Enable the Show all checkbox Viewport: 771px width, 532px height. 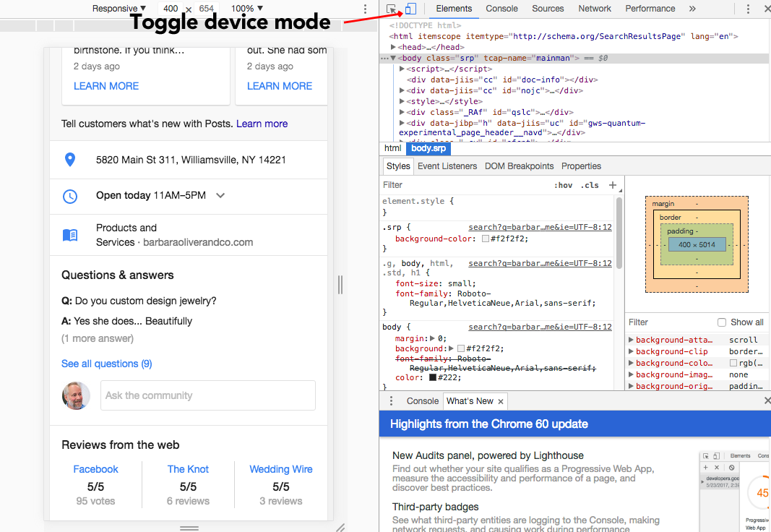(722, 322)
